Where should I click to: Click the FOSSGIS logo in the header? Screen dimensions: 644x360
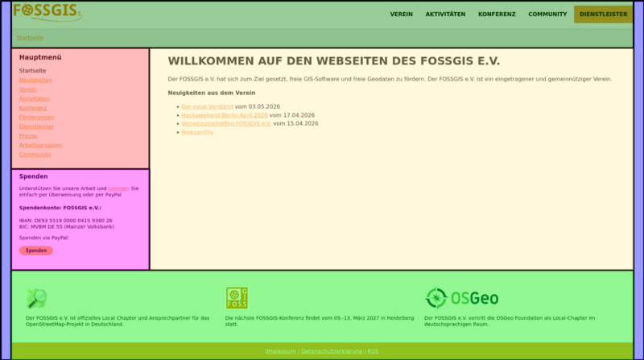pos(47,12)
